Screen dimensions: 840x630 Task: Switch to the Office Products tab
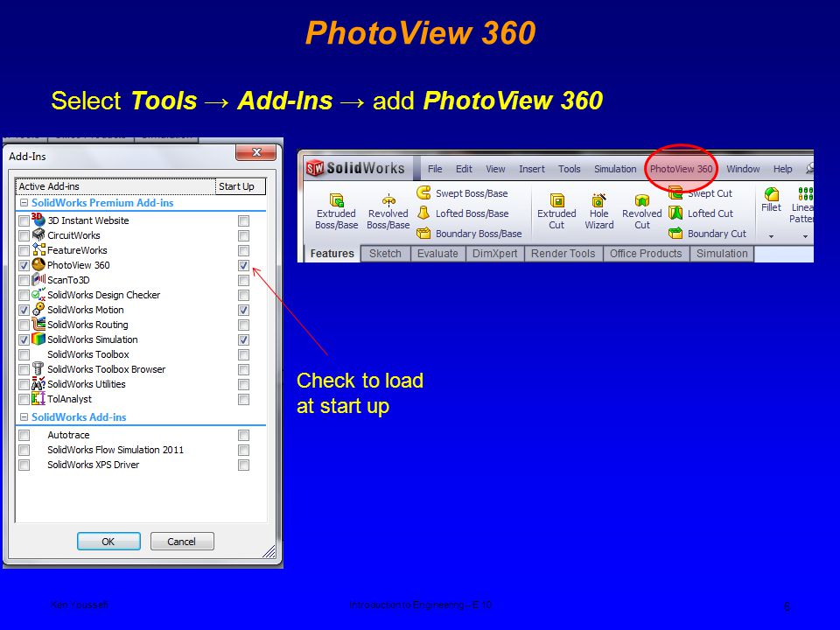coord(646,254)
